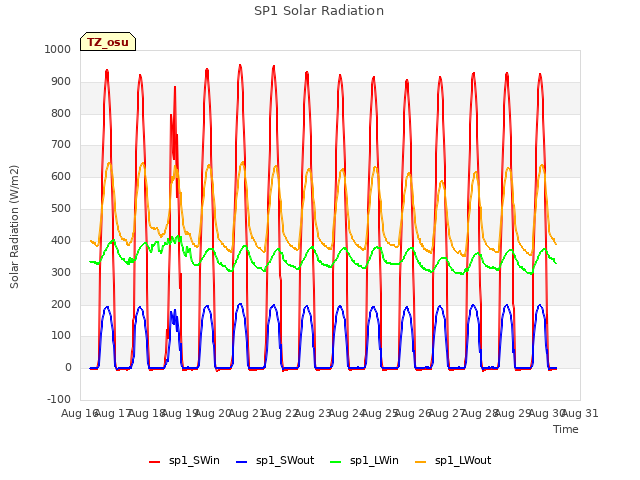The width and height of the screenshot is (640, 480).
Task: Click the sp1_LWin legend label
Action: (374, 460)
